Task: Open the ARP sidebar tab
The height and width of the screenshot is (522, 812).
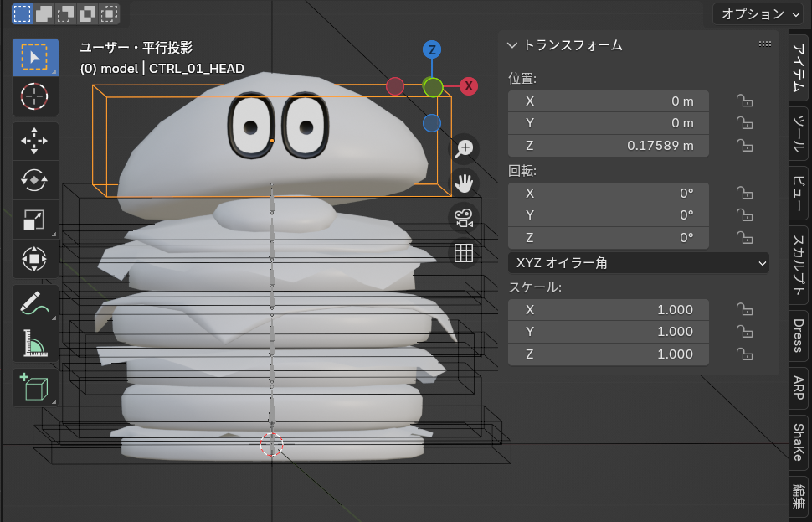Action: coord(798,390)
